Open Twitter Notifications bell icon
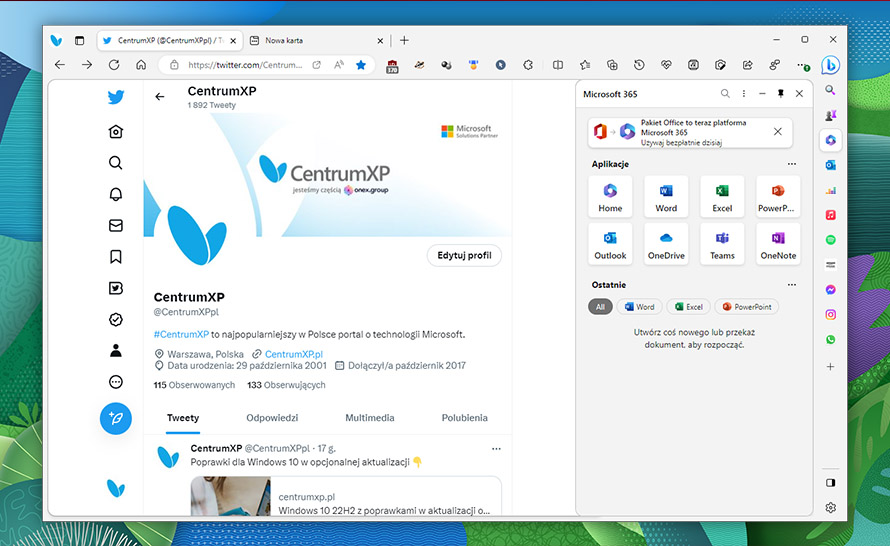The width and height of the screenshot is (890, 546). point(116,194)
